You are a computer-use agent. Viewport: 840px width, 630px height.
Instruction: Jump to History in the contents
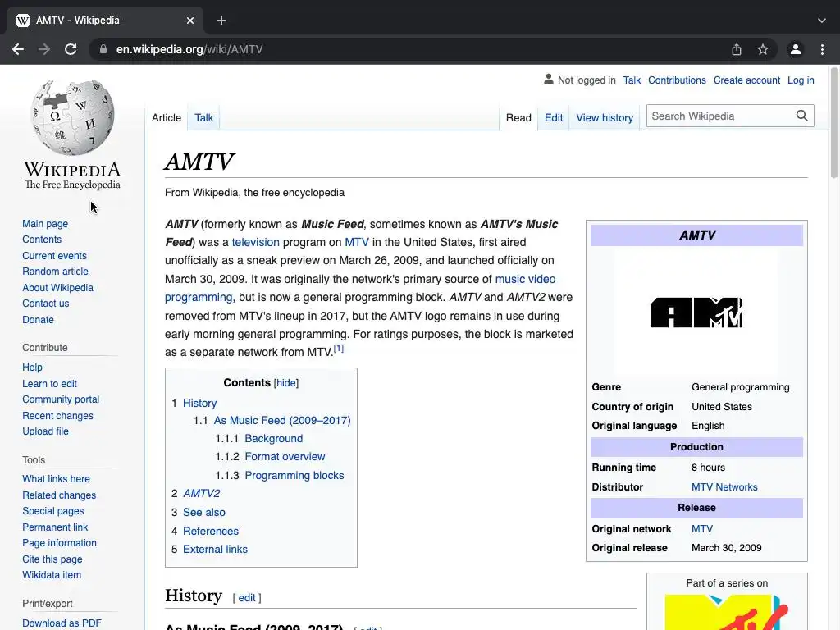[199, 404]
